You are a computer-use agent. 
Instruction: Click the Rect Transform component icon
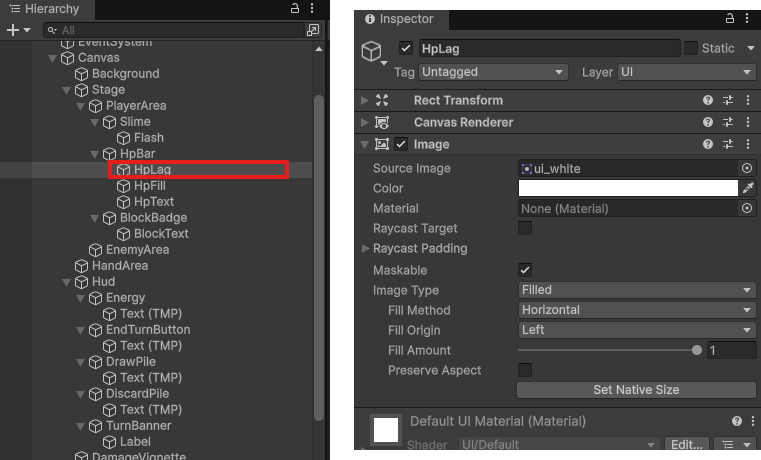click(382, 100)
